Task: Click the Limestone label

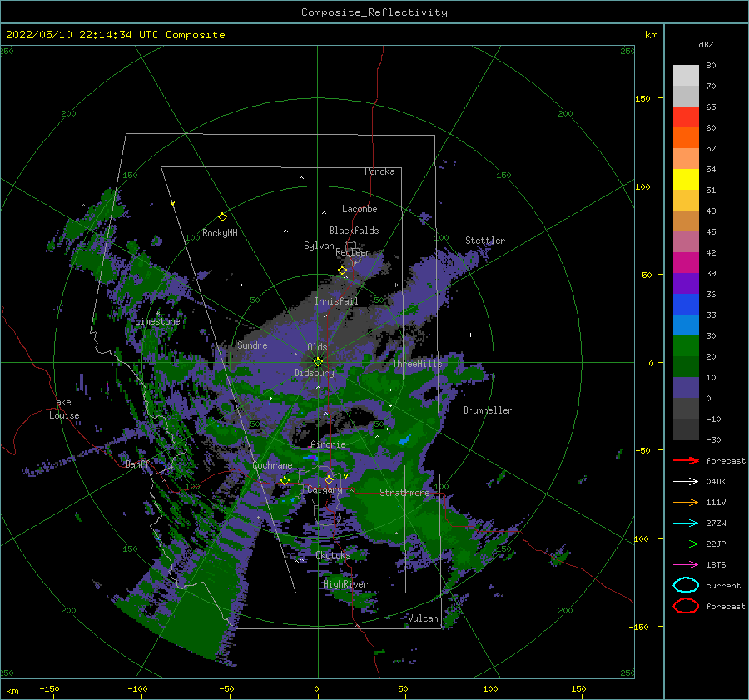Action: [157, 321]
